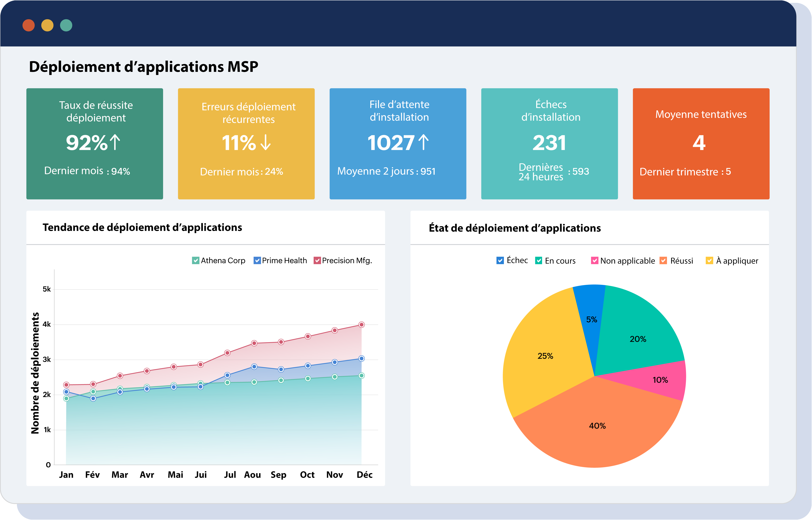
Task: Select the Moyenne tentatives card
Action: coord(701,143)
